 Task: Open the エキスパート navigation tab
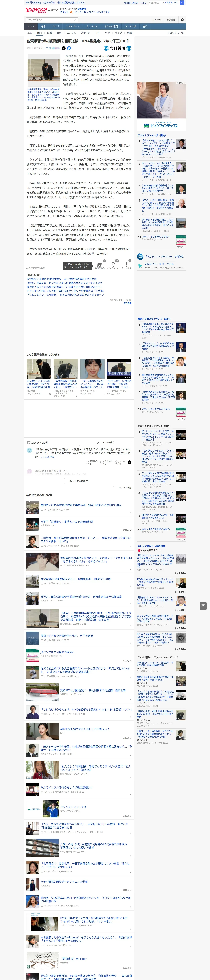pyautogui.click(x=72, y=27)
